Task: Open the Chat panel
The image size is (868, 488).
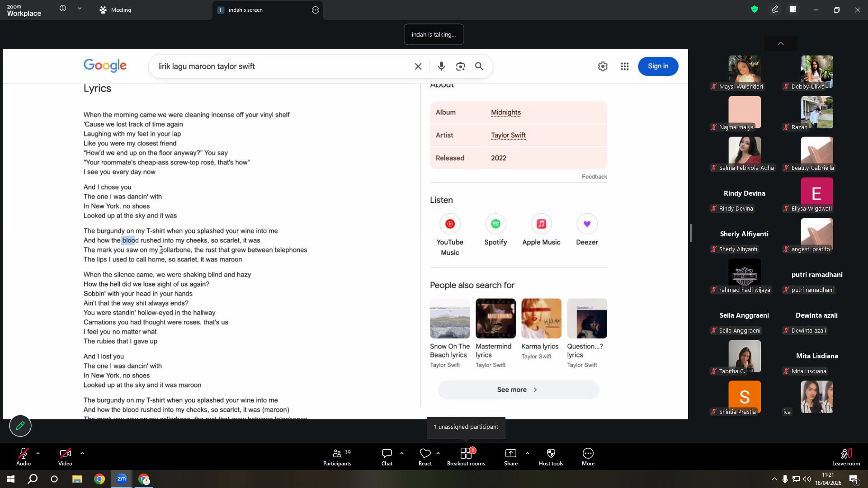Action: tap(387, 457)
